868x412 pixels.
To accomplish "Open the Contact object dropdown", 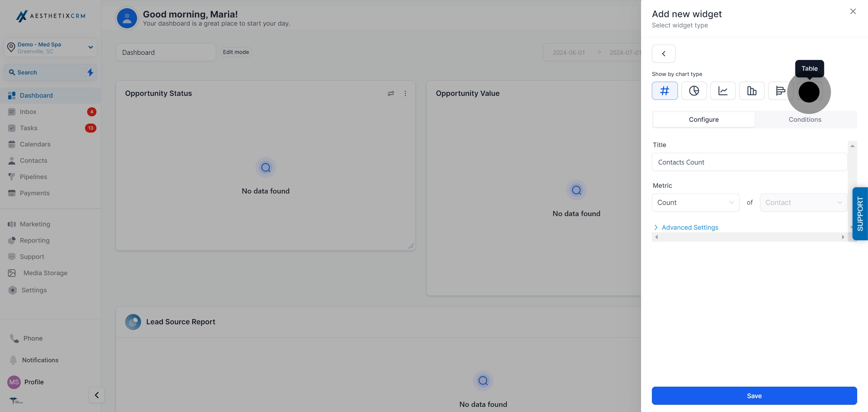I will [803, 203].
